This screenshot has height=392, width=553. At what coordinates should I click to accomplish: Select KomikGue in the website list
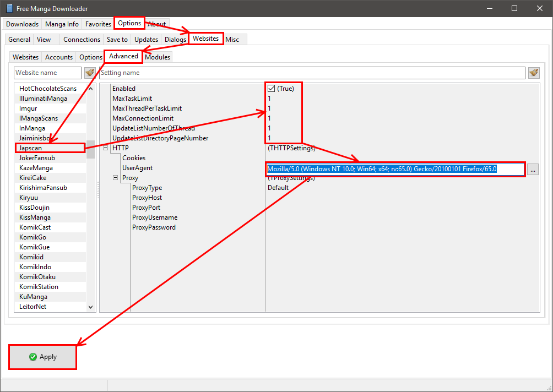pyautogui.click(x=50, y=247)
